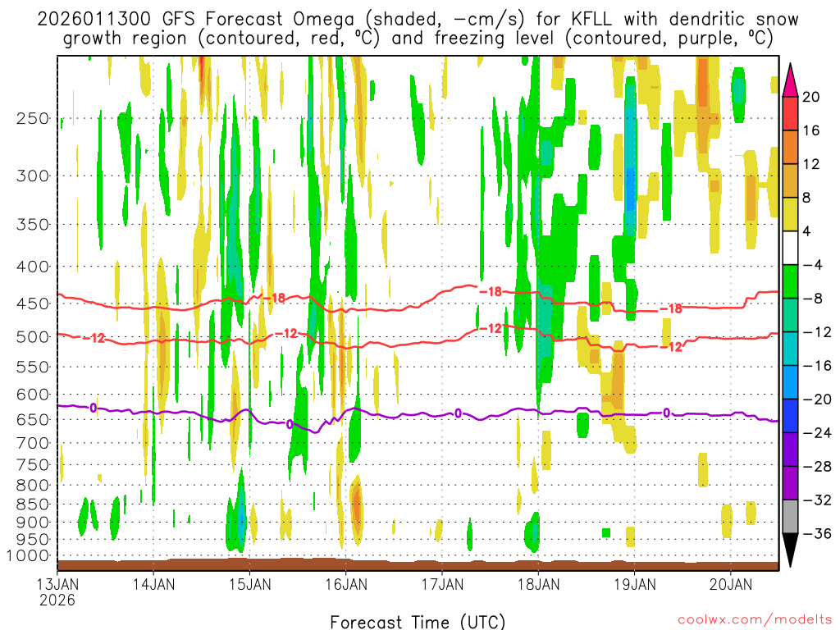Click the 250 pressure level label

click(33, 118)
